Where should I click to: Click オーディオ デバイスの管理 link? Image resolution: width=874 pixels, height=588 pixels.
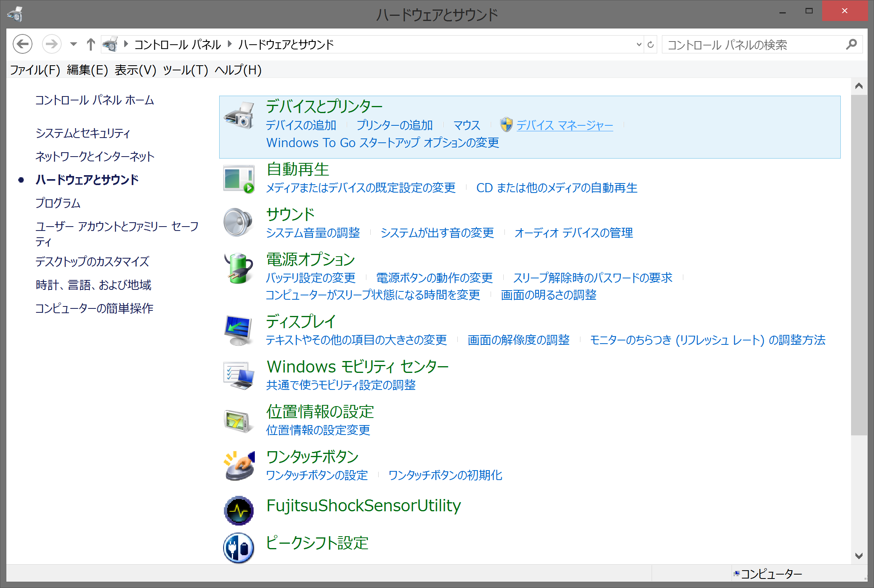coord(574,233)
